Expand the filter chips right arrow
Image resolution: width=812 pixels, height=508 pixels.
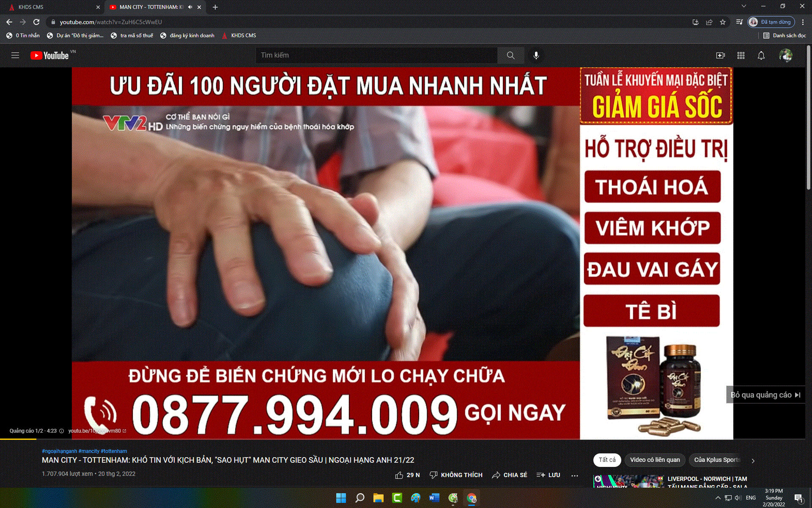click(x=753, y=460)
